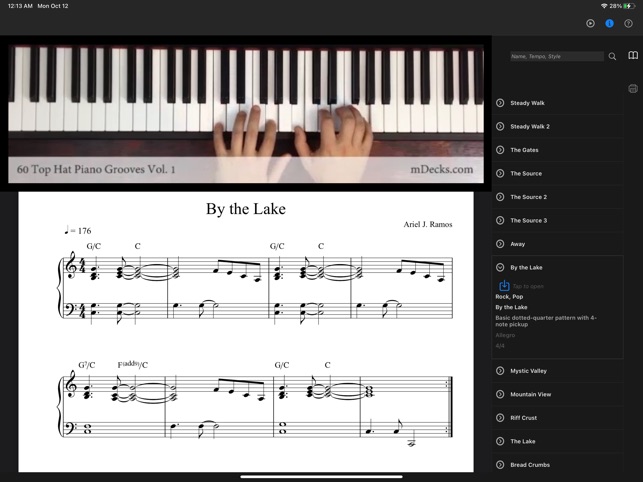This screenshot has height=482, width=643.
Task: Select the list title reading The Source
Action: pyautogui.click(x=526, y=174)
